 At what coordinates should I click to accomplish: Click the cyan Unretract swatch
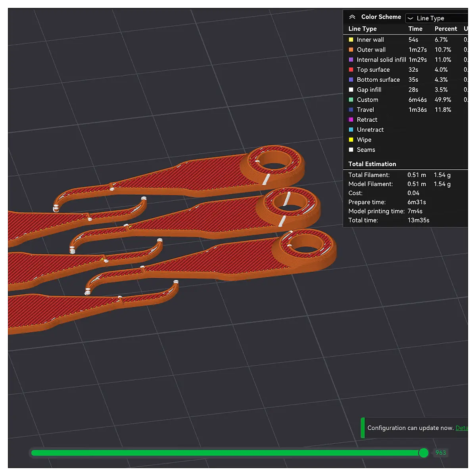[x=351, y=130]
